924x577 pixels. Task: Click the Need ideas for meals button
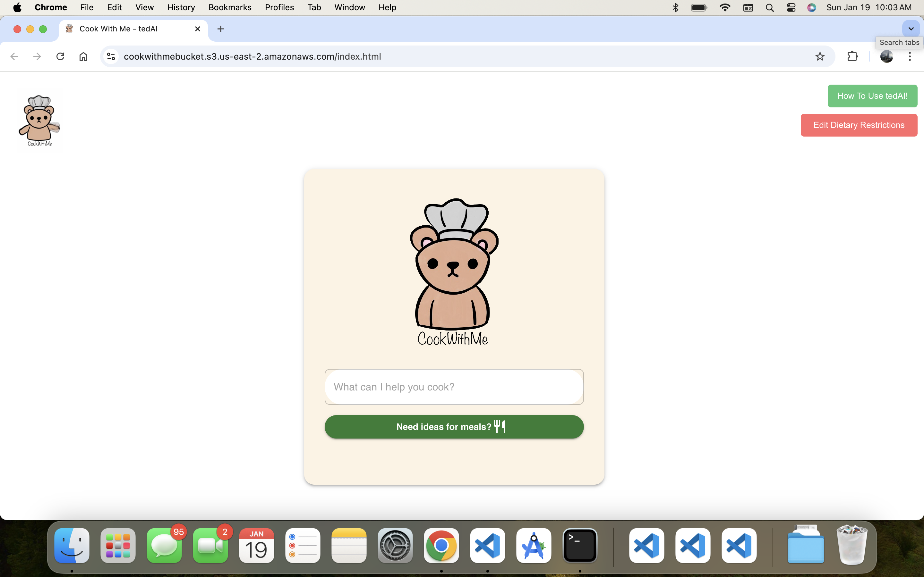454,427
